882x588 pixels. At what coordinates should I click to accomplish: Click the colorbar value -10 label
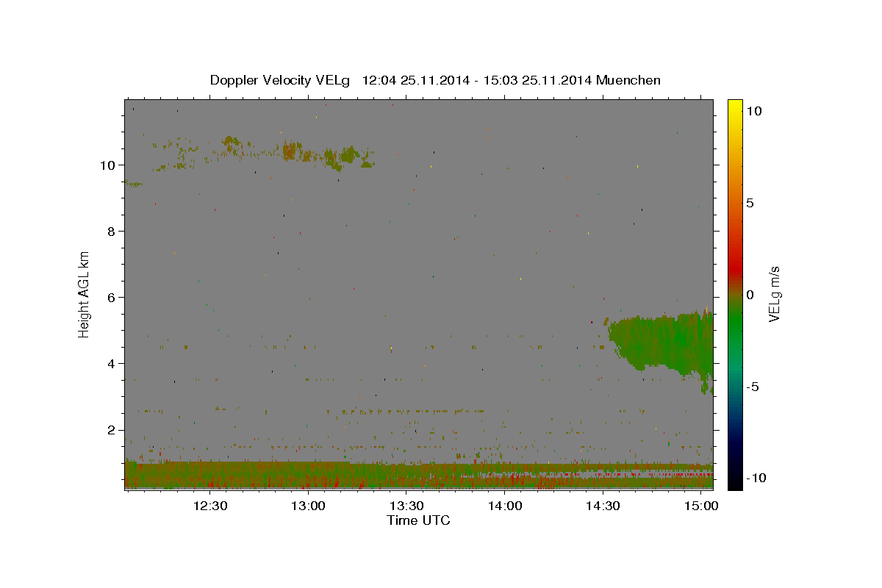pos(756,478)
